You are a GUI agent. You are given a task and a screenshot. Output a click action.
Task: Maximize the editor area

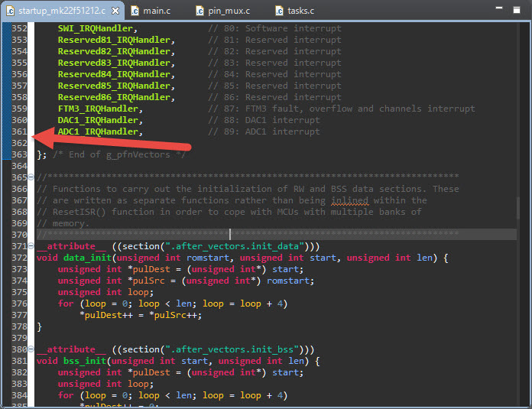517,10
